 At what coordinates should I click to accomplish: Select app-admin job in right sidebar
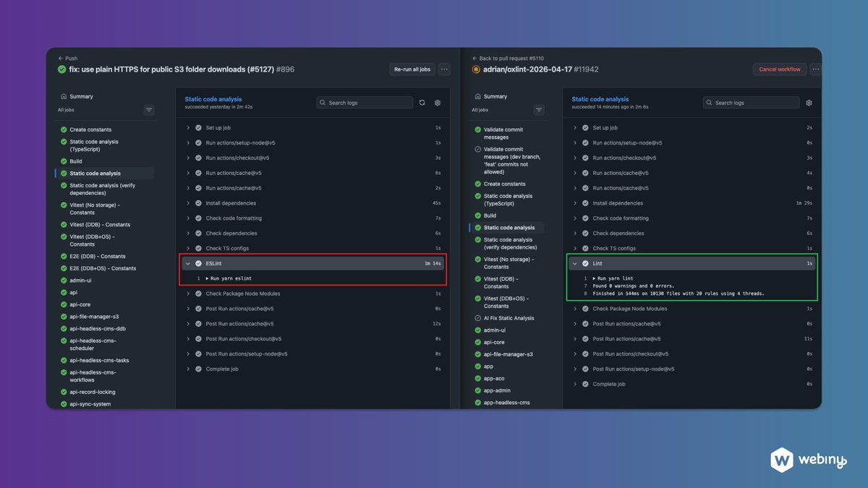[497, 390]
